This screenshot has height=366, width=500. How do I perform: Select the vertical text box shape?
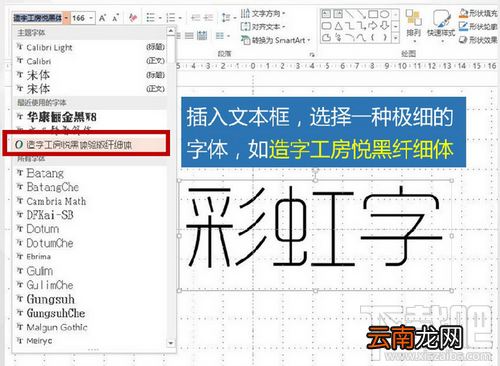(x=338, y=14)
